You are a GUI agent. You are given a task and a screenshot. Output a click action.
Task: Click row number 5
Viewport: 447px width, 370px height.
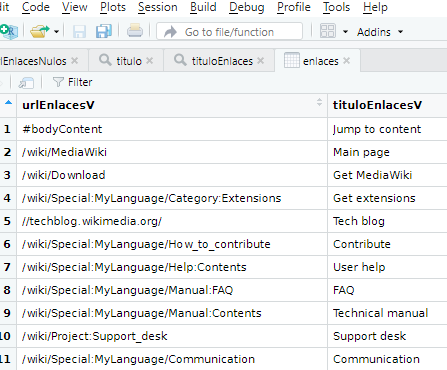tap(7, 221)
